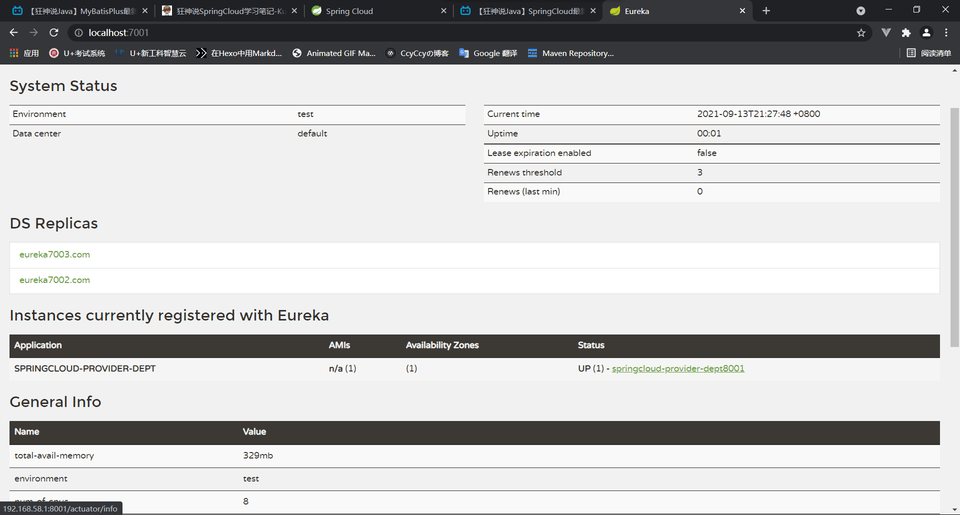Open a new tab with the plus icon
Screen dimensions: 960x515
coord(766,10)
